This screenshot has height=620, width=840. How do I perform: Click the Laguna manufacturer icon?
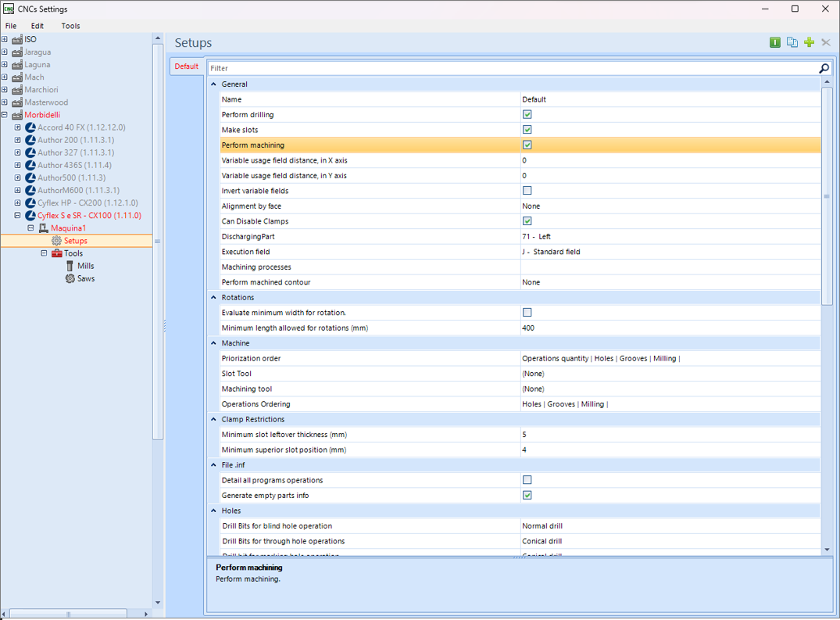pyautogui.click(x=17, y=65)
